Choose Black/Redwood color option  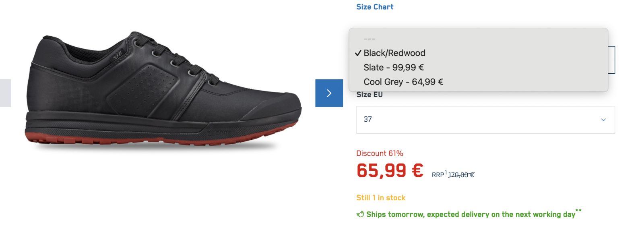click(x=394, y=53)
